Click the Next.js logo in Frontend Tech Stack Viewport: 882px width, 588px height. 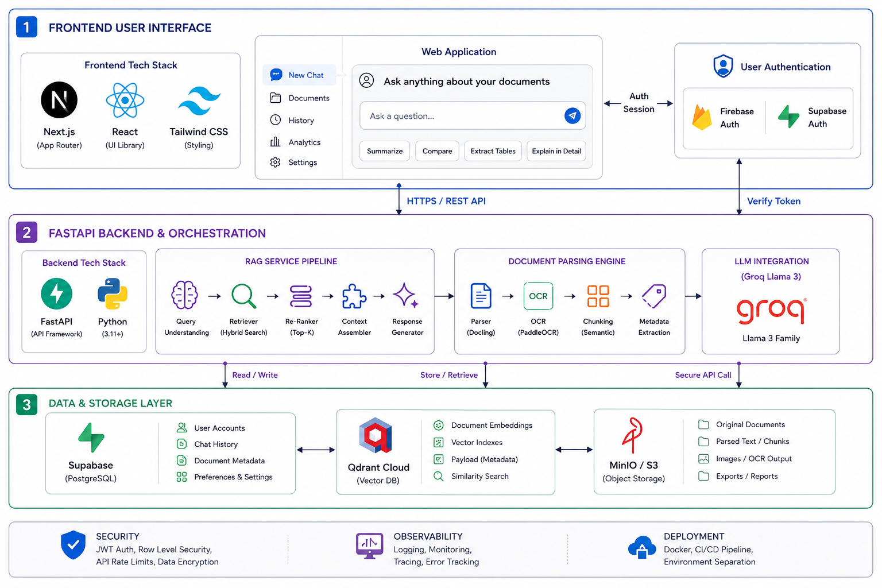coord(59,100)
